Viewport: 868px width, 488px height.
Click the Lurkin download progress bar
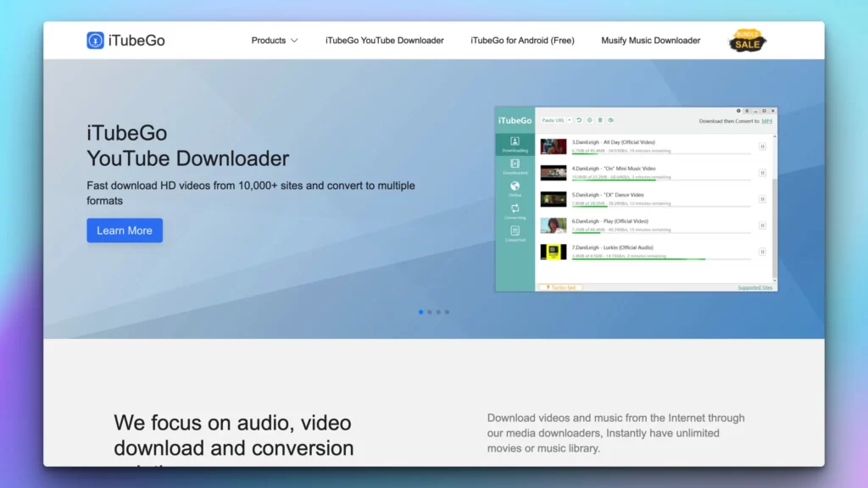click(661, 259)
